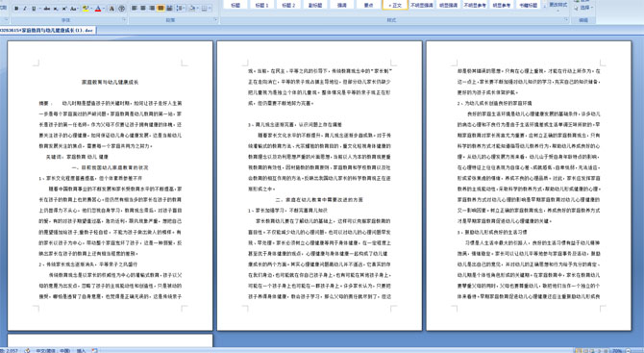
Task: Open the font color dropdown arrow
Action: coord(104,9)
